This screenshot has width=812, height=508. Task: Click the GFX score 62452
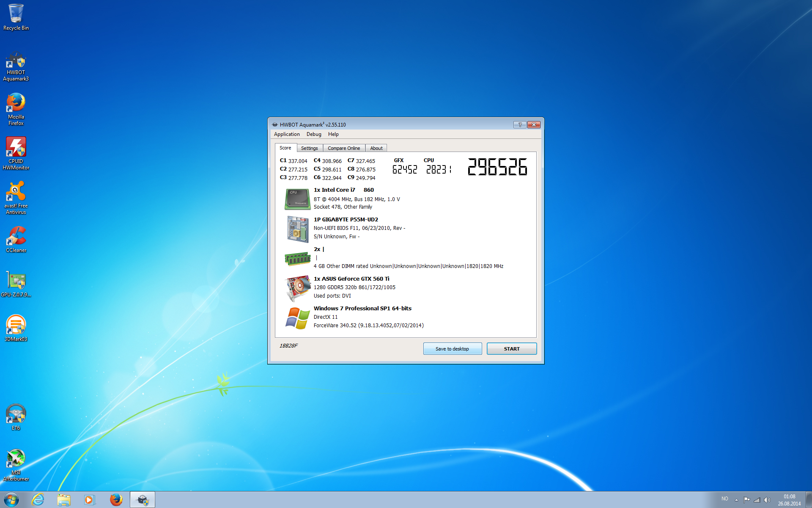(x=405, y=169)
